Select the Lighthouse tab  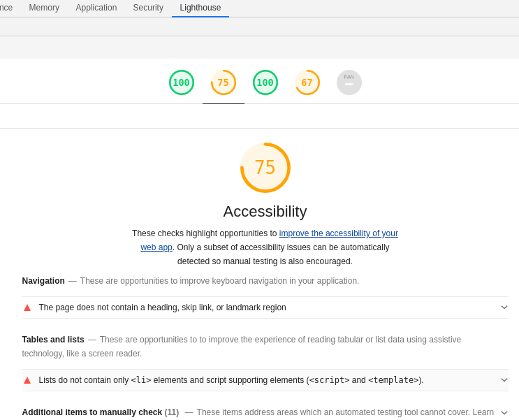(200, 8)
